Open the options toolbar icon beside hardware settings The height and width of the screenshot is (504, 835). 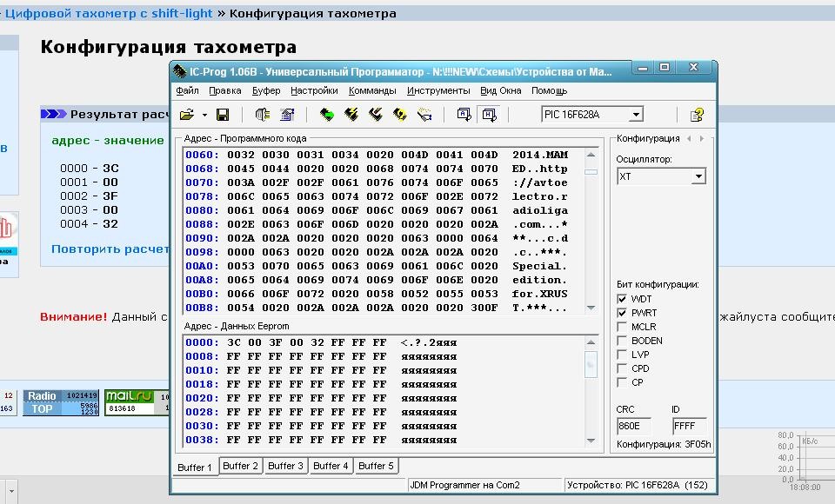pyautogui.click(x=288, y=115)
